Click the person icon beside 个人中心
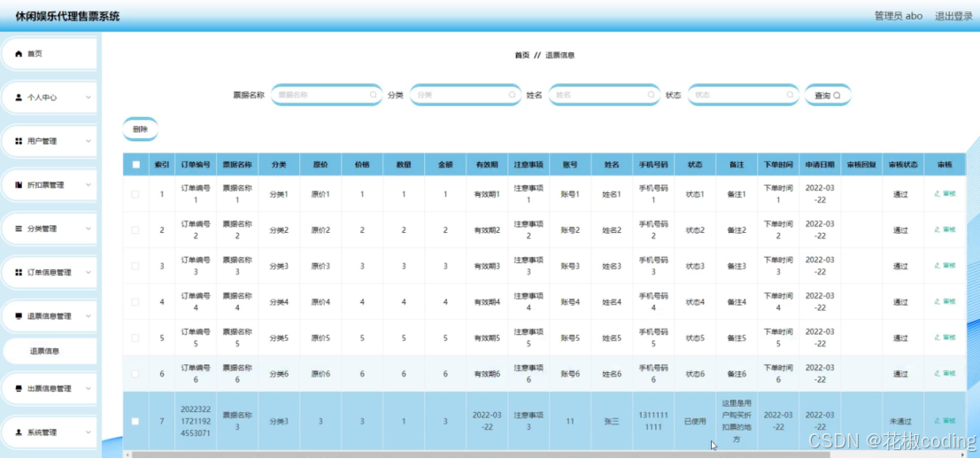The height and width of the screenshot is (459, 980). 19,97
